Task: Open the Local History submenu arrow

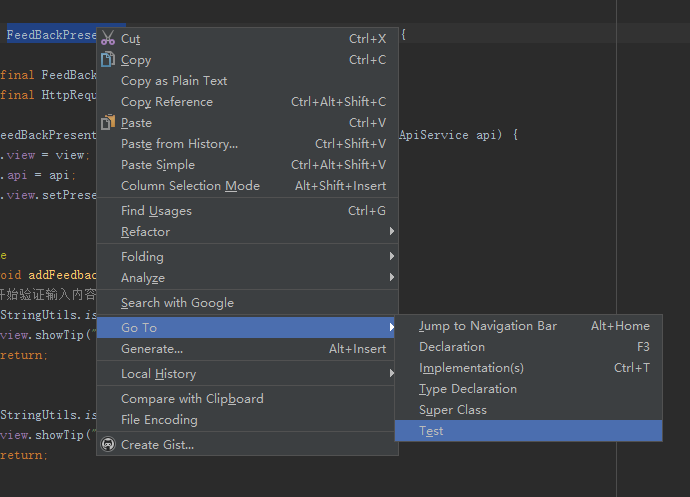Action: click(x=392, y=374)
